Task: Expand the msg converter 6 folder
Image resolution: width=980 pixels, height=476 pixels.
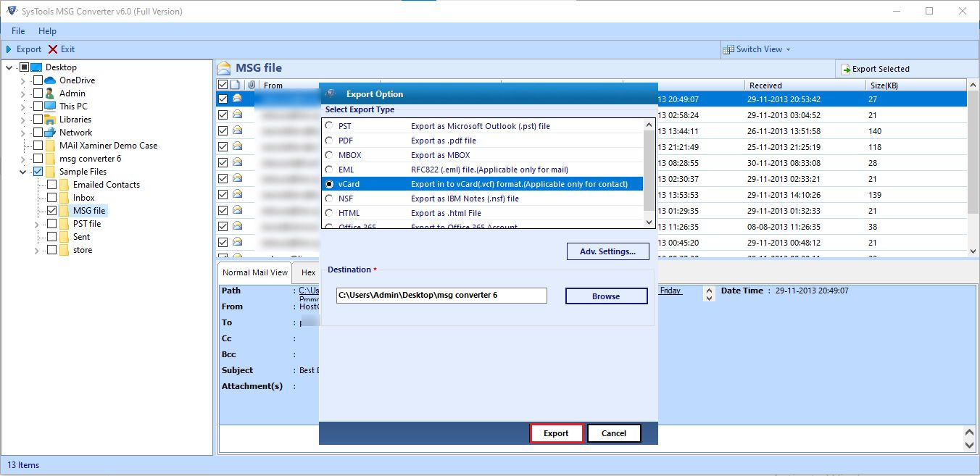Action: (24, 159)
